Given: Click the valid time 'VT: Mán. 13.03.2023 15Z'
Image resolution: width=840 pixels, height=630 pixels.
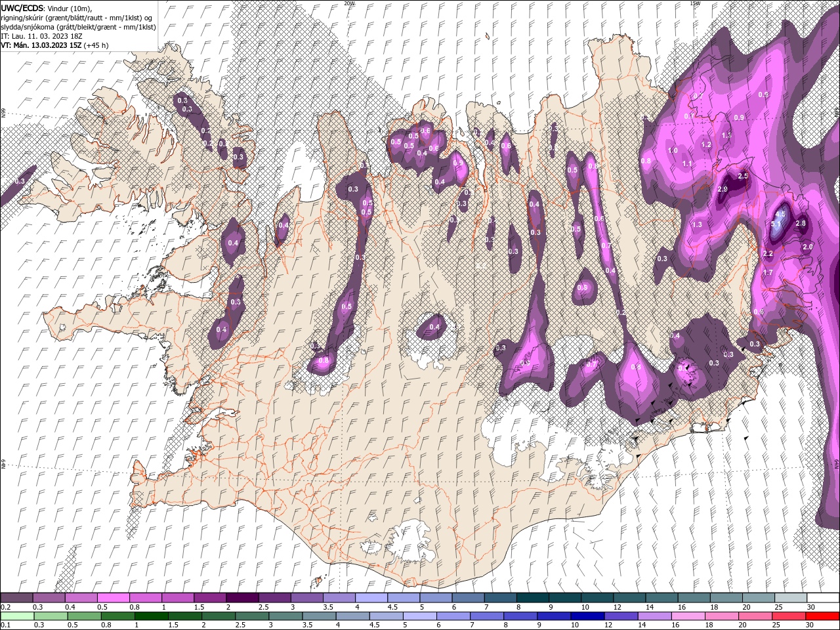Looking at the screenshot, I should coord(41,45).
